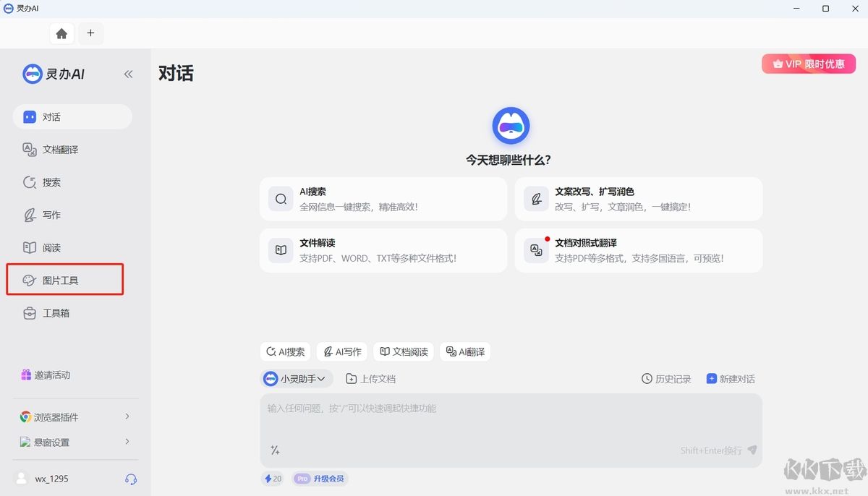Open the 阅读 reading tool
868x496 pixels.
coord(54,247)
